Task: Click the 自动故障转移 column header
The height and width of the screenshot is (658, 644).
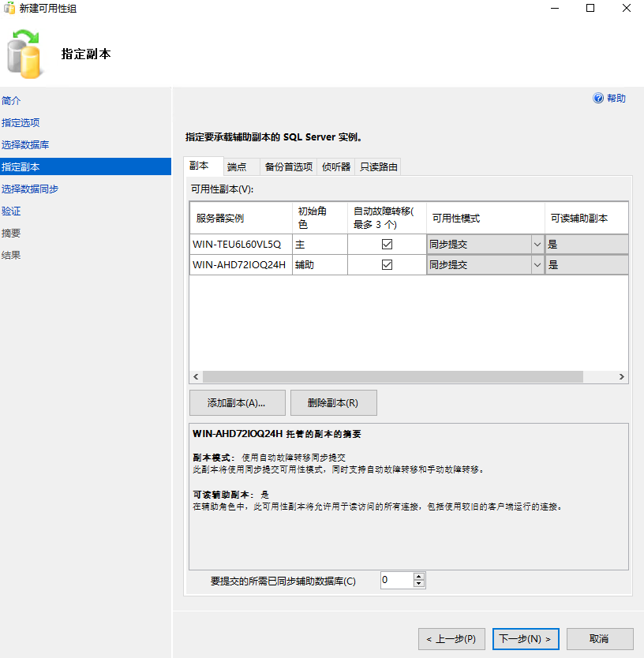Action: pyautogui.click(x=387, y=219)
